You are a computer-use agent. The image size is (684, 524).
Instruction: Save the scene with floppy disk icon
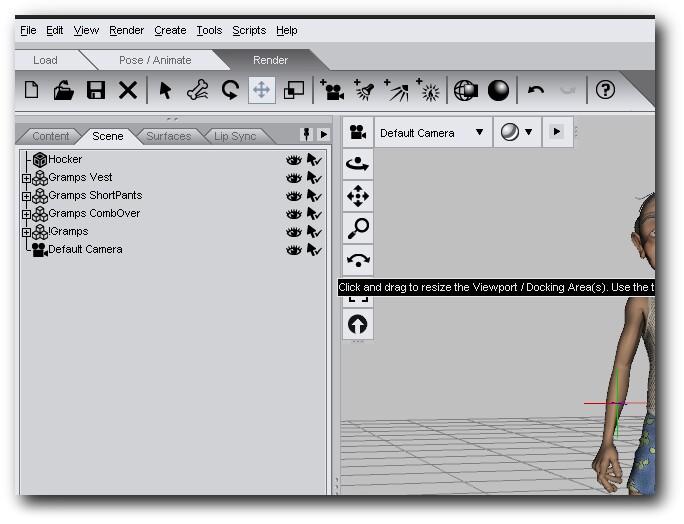pos(96,90)
